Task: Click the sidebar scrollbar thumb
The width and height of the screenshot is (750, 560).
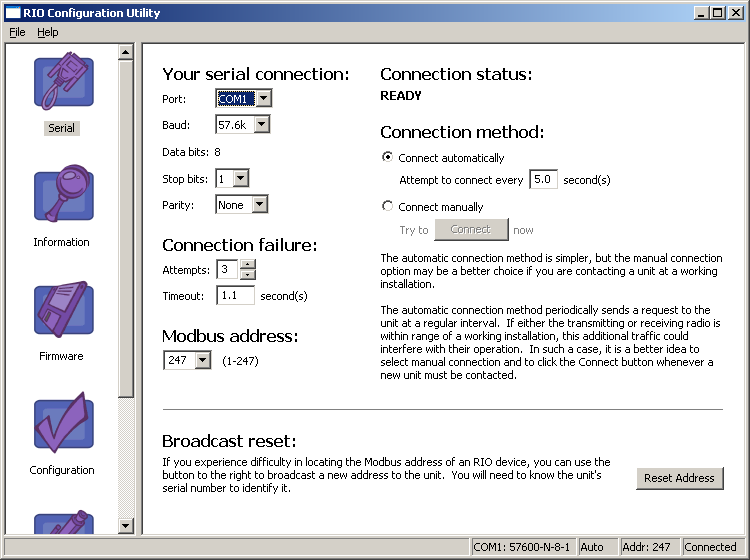Action: pyautogui.click(x=126, y=228)
